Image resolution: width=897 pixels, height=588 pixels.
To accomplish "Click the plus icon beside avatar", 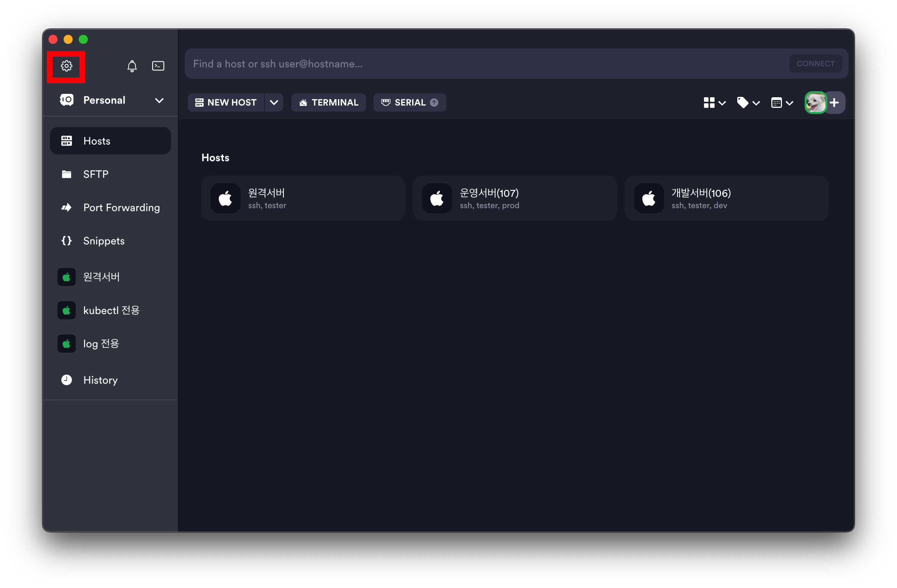I will coord(834,103).
